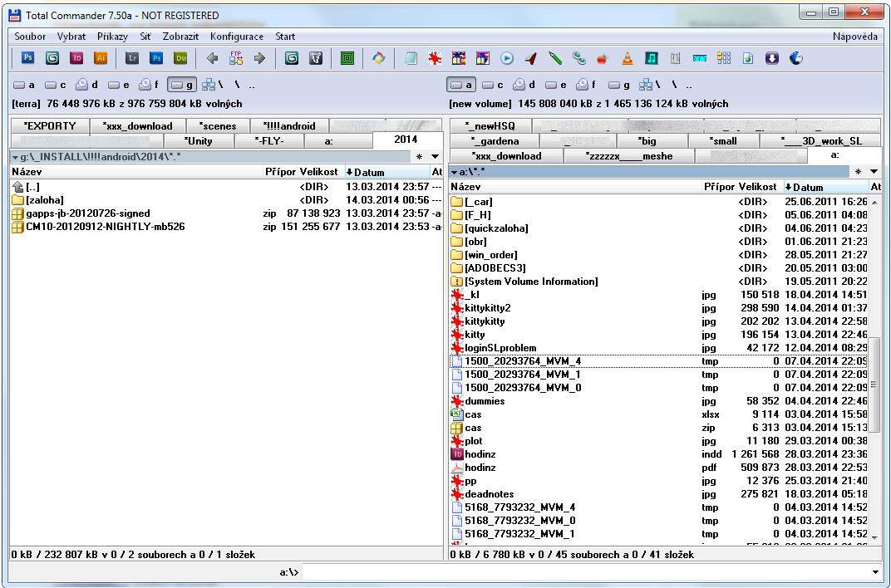This screenshot has height=588, width=891.
Task: Launch the Dreamweaver toolbar icon
Action: [180, 58]
